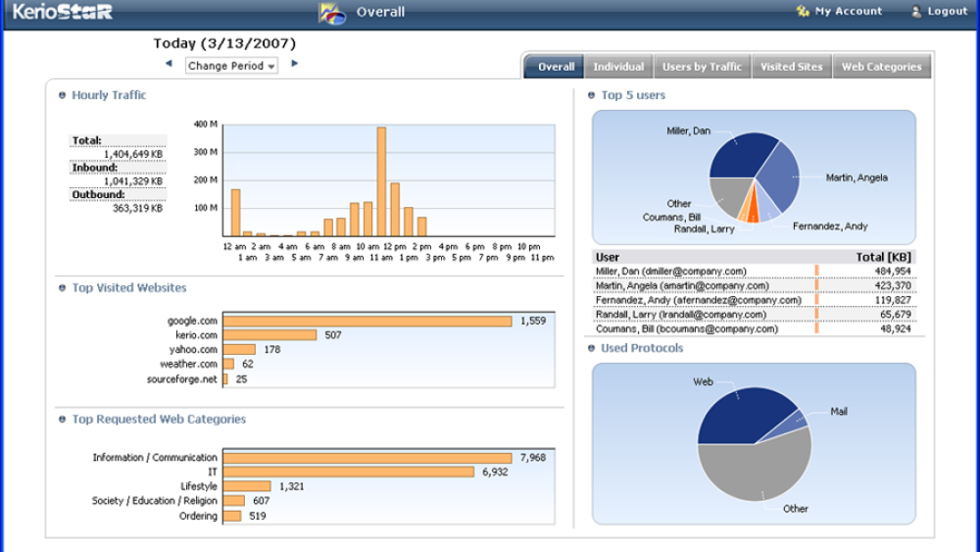Image resolution: width=980 pixels, height=552 pixels.
Task: Collapse the Top Visited Websites section
Action: 63,288
